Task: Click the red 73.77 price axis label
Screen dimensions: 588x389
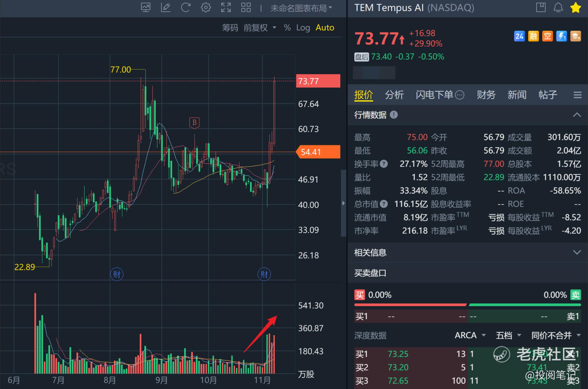Action: coord(318,81)
